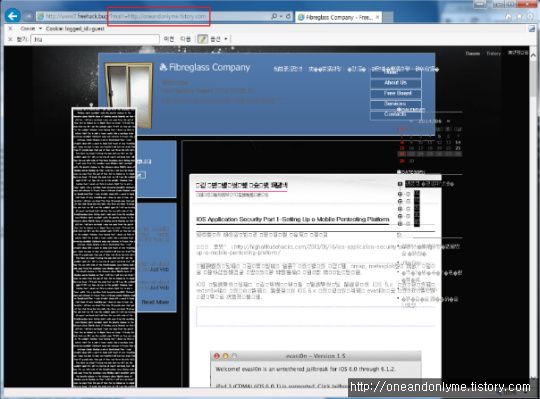Viewport: 540px width, 399px height.
Task: Click the Tistory link at top right
Action: [493, 53]
